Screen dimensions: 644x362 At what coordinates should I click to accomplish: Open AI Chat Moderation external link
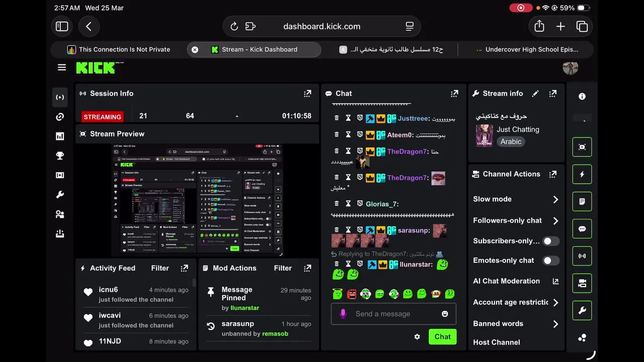(555, 282)
